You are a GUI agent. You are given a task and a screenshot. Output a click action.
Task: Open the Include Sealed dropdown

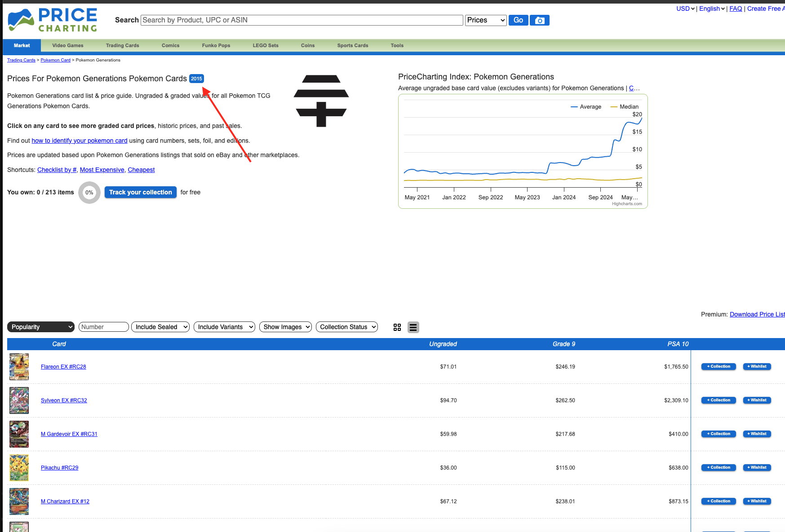[x=160, y=327]
